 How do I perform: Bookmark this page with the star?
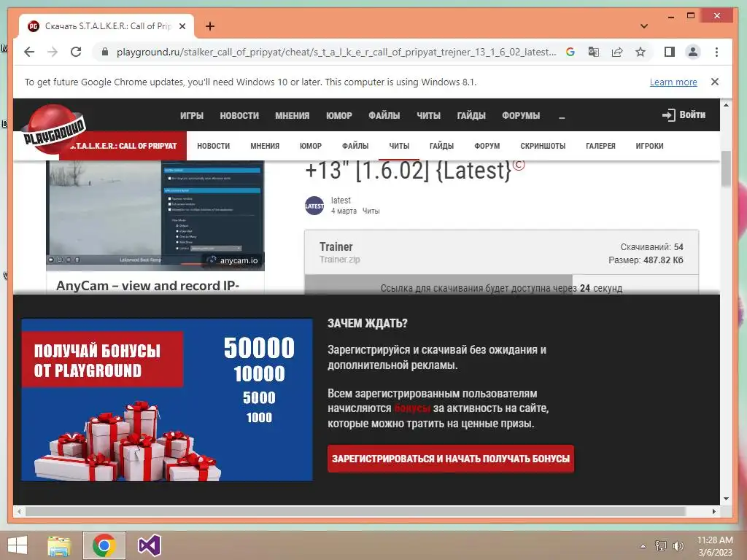640,52
